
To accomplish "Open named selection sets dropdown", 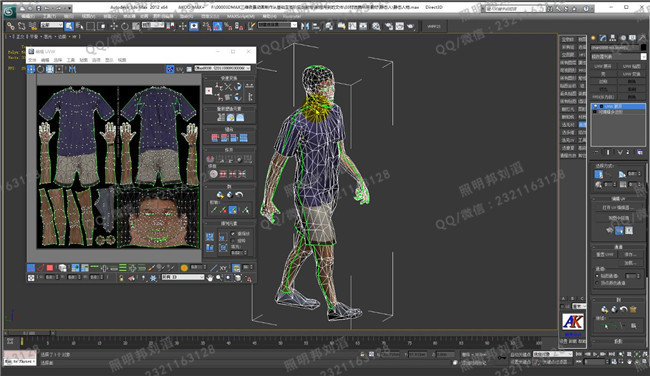I will tap(277, 25).
